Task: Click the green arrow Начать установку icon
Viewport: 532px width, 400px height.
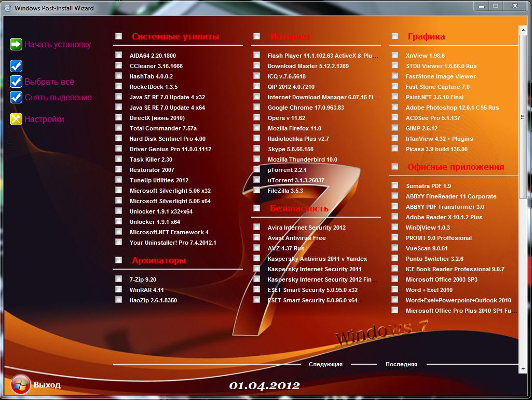Action: tap(16, 45)
